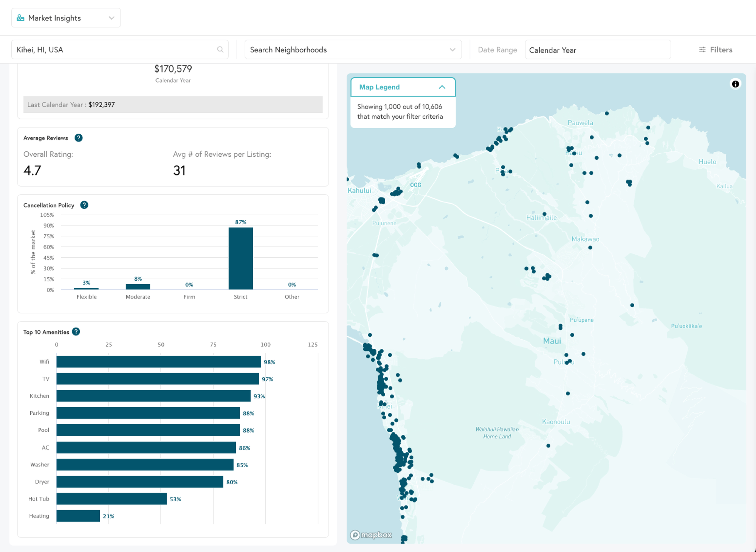Click the search magnifier in the location field

tap(220, 50)
